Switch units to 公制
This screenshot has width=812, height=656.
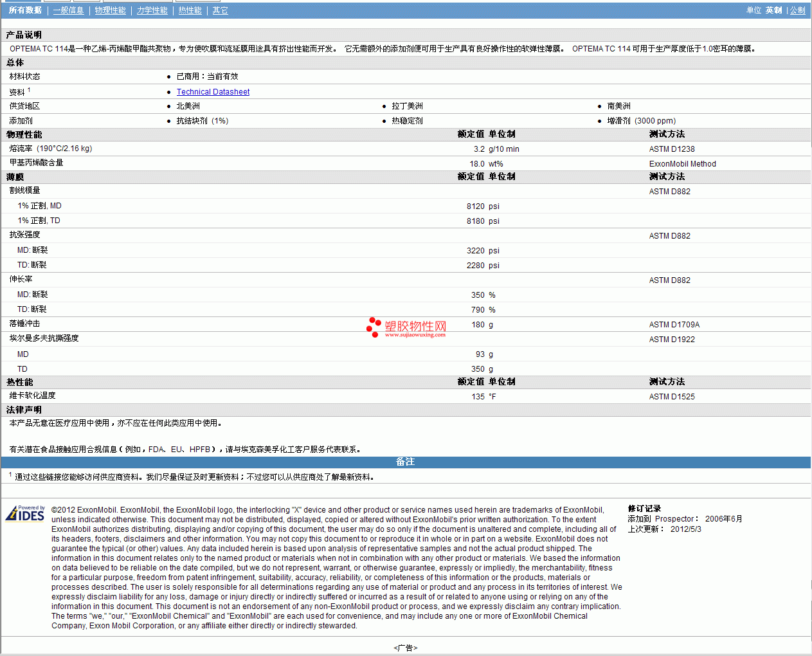coord(797,10)
